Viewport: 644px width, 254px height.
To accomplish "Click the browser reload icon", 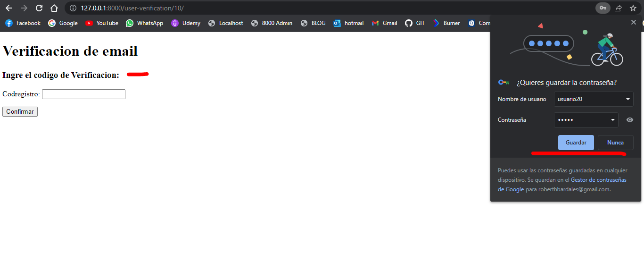I will 39,8.
